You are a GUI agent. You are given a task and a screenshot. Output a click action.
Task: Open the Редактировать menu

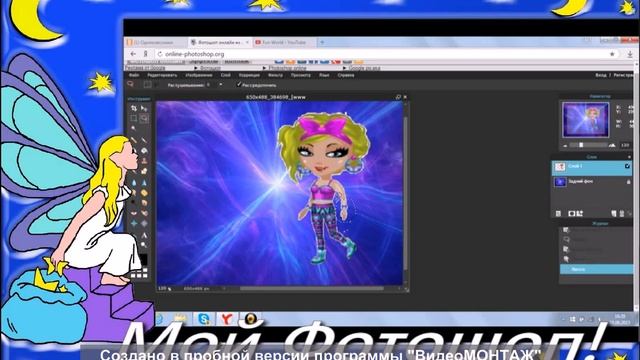[x=162, y=76]
